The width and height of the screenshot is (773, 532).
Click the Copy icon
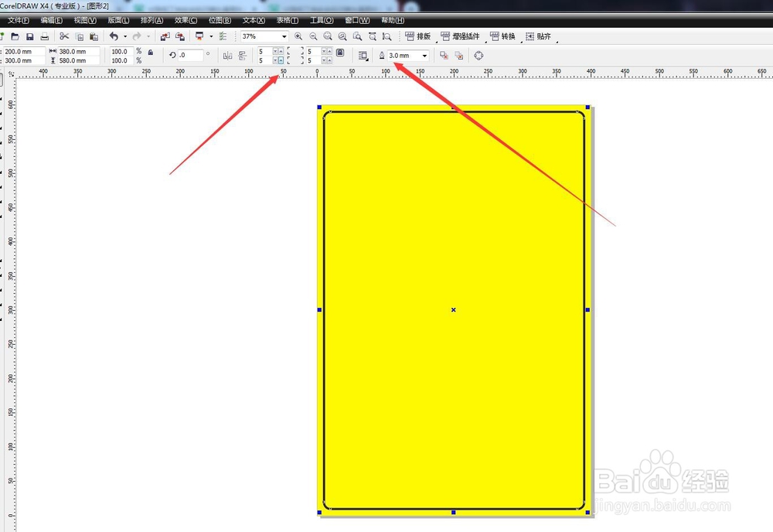tap(80, 36)
